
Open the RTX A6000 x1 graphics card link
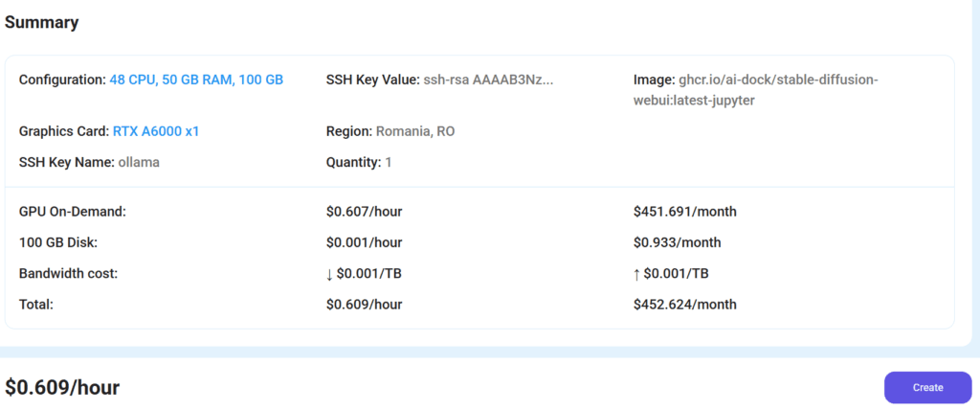pos(156,130)
